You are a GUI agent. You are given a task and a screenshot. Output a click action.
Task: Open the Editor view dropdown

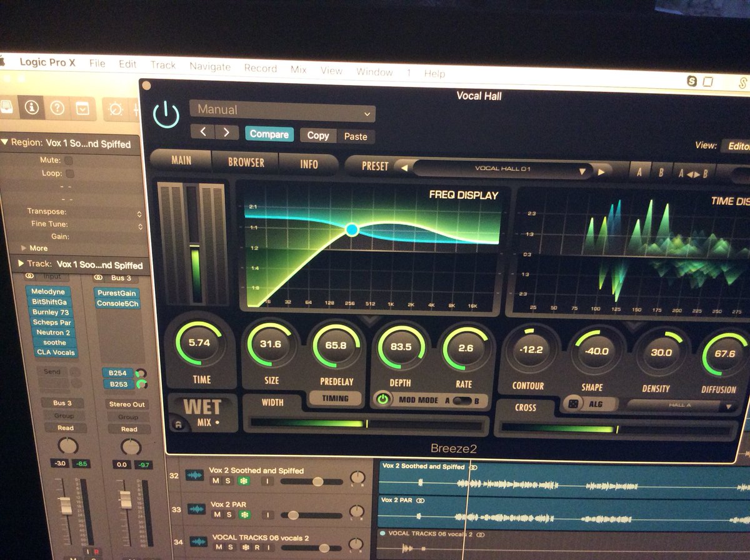pyautogui.click(x=736, y=146)
